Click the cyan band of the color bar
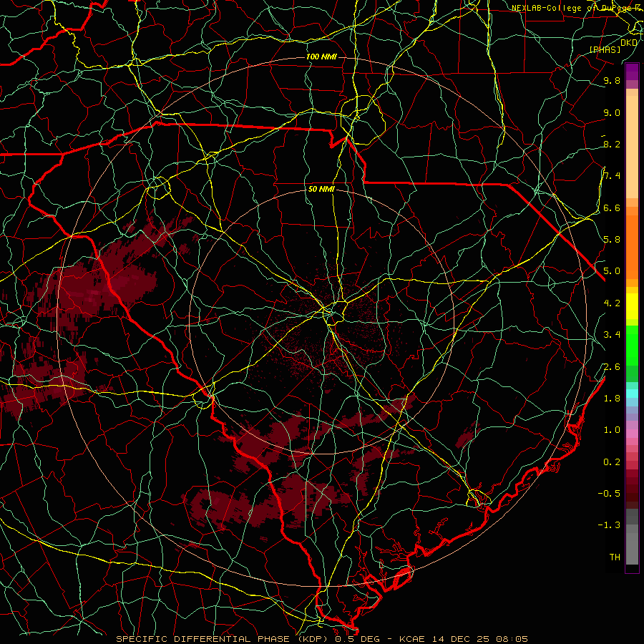This screenshot has height=644, width=644. pos(632,394)
